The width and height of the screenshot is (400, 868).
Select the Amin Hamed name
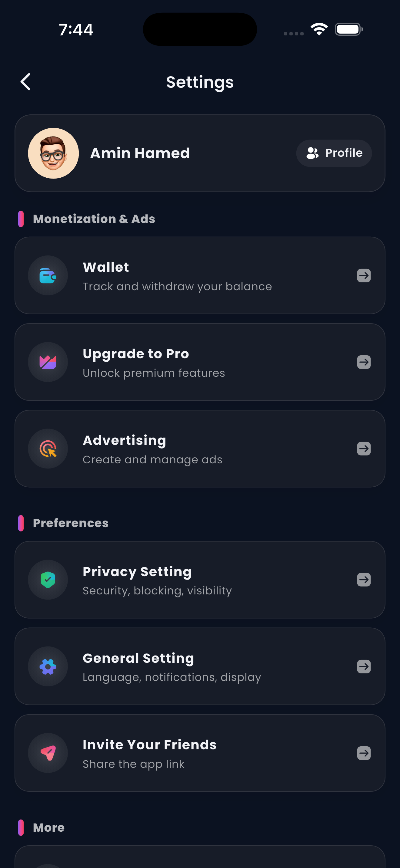click(140, 153)
